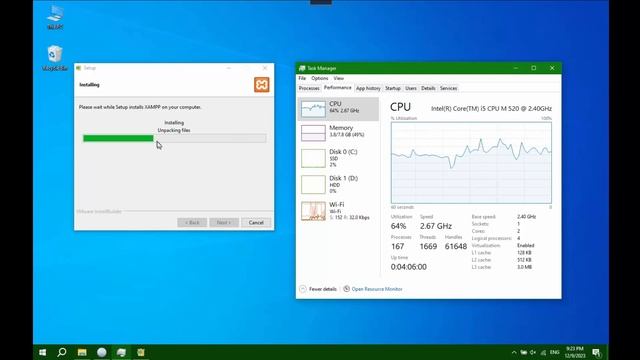Open the Users tab
Screen dimensions: 640x360
[x=411, y=88]
